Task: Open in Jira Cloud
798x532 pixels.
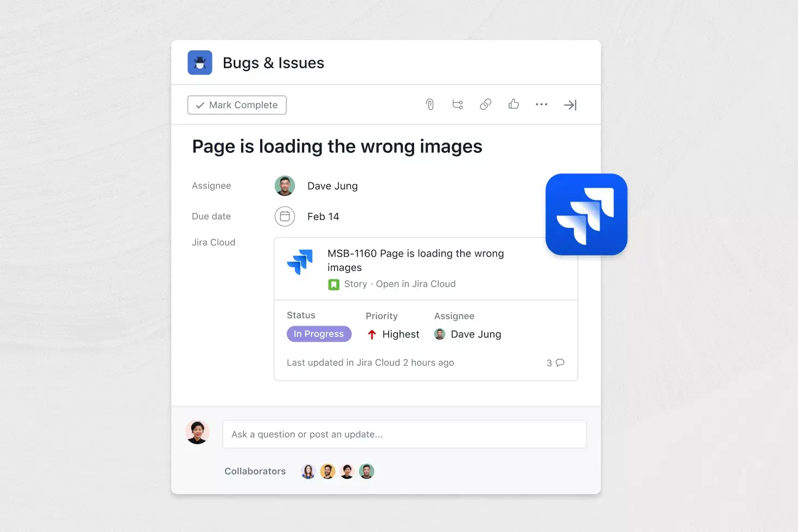Action: [415, 283]
